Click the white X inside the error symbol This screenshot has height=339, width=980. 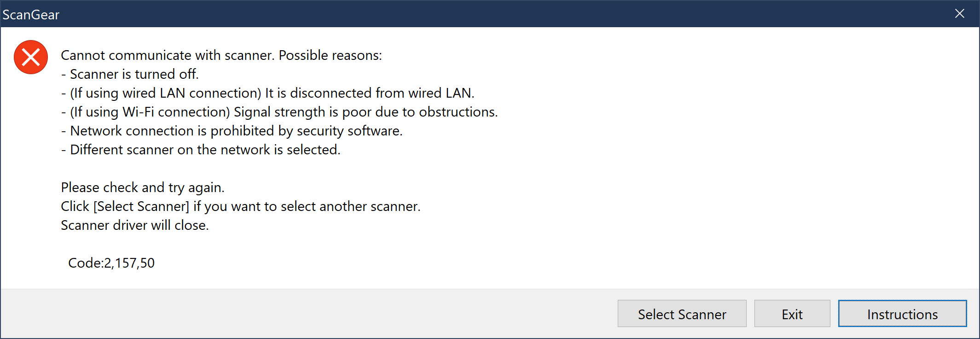pyautogui.click(x=30, y=57)
